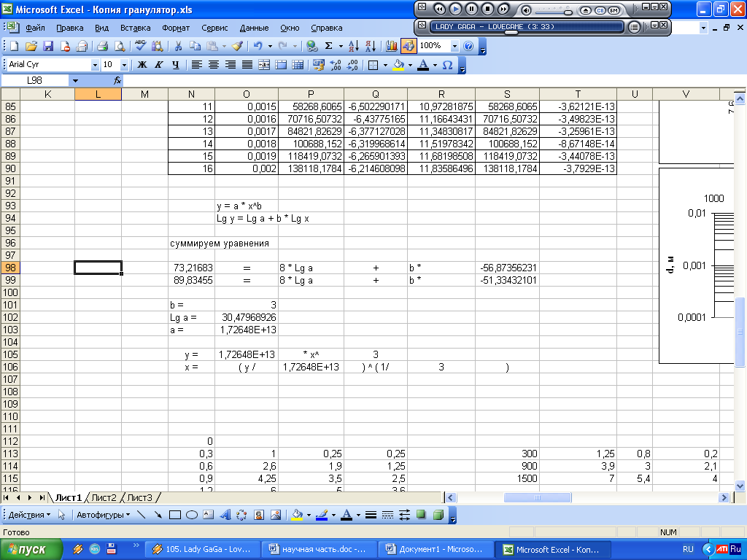Run the ABC spelling check

(x=140, y=46)
